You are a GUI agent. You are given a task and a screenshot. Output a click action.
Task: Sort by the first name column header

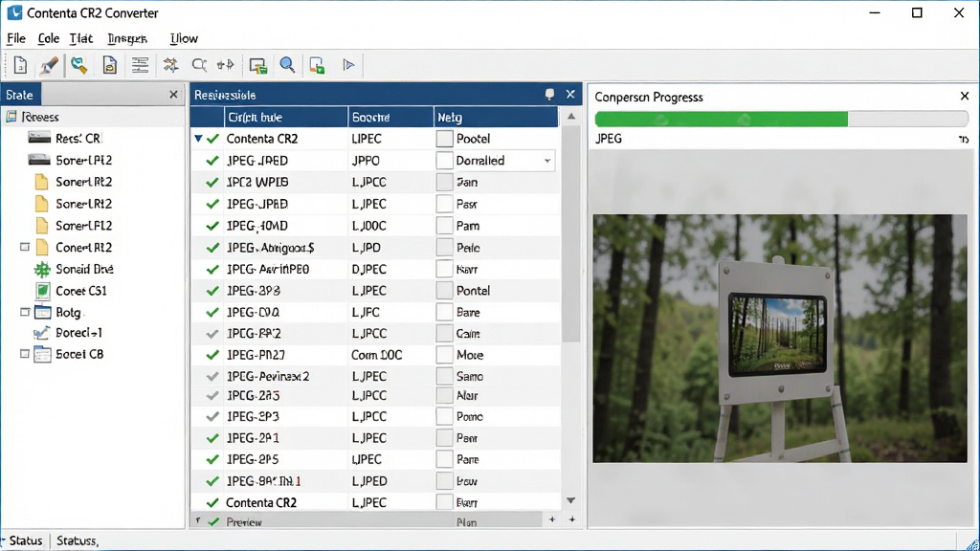285,117
